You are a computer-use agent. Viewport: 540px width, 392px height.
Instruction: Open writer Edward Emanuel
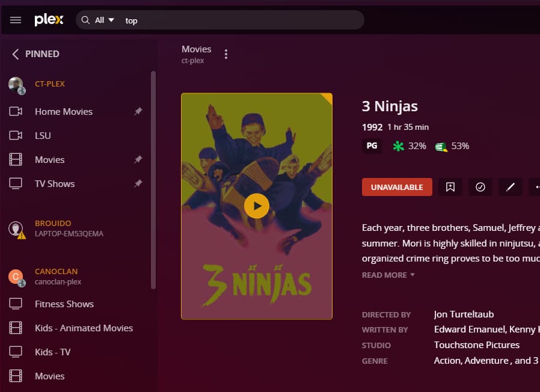470,329
